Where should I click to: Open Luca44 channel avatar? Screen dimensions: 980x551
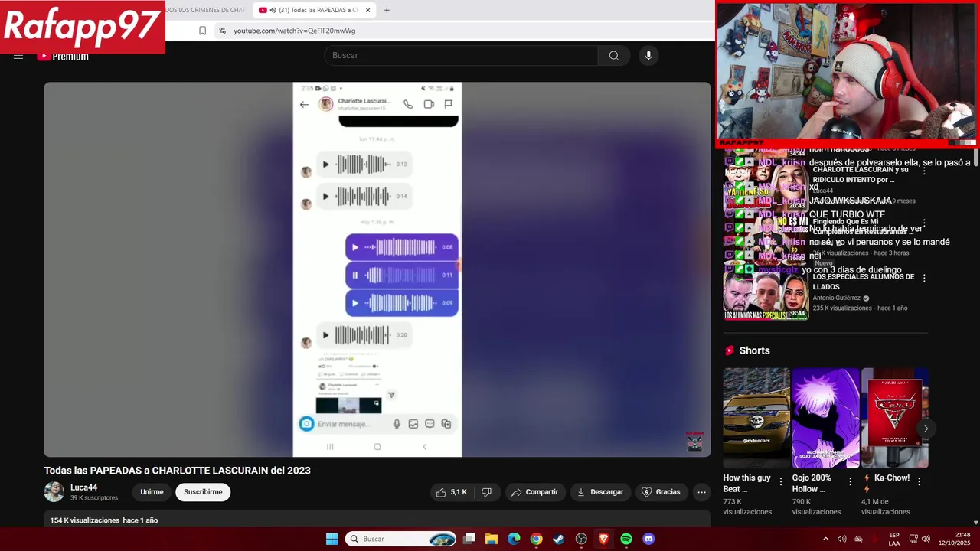tap(54, 492)
